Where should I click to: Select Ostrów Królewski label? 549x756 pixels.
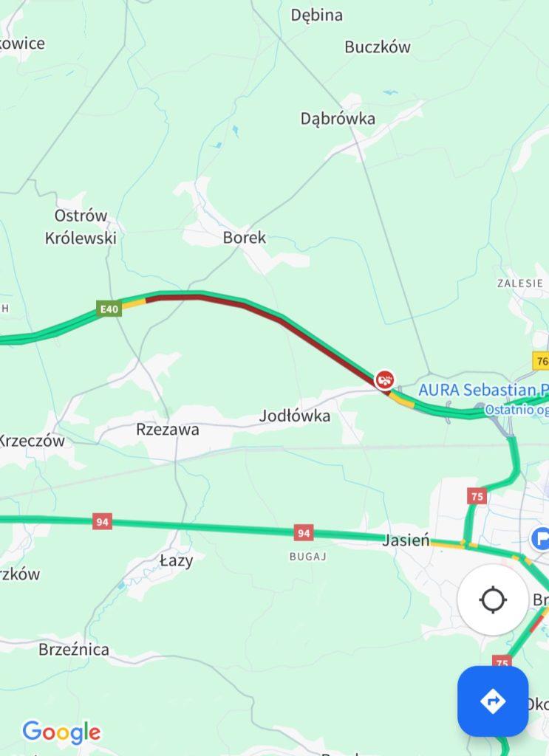(x=81, y=227)
